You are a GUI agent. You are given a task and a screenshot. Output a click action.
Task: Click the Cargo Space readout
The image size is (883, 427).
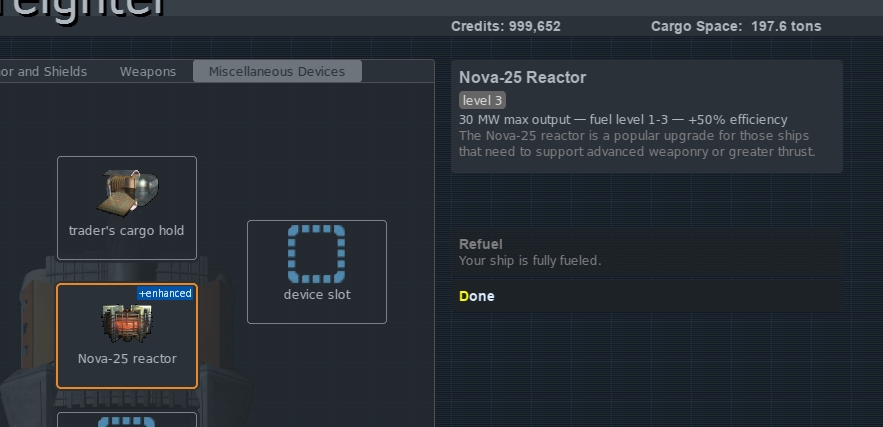click(736, 26)
